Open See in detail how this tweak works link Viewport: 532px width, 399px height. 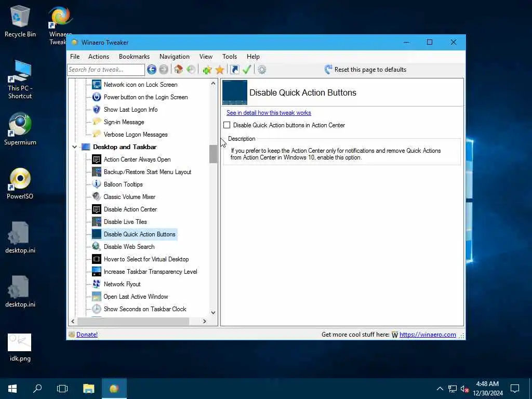[269, 113]
